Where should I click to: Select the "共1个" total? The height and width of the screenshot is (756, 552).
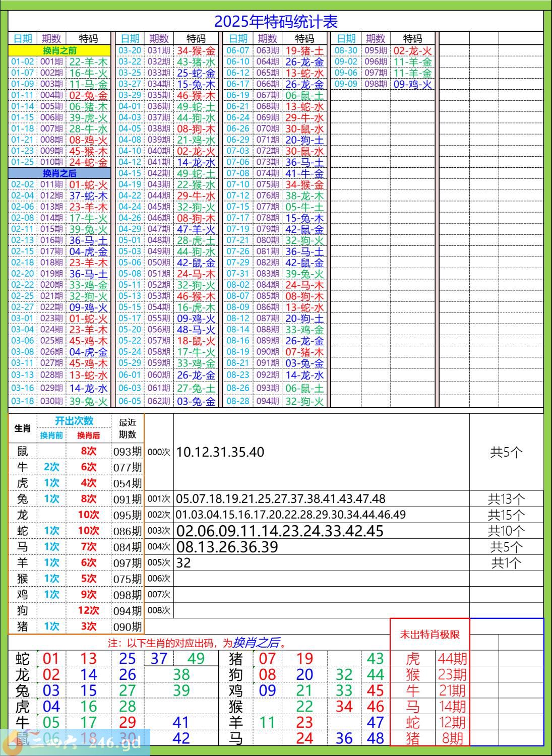(x=507, y=563)
